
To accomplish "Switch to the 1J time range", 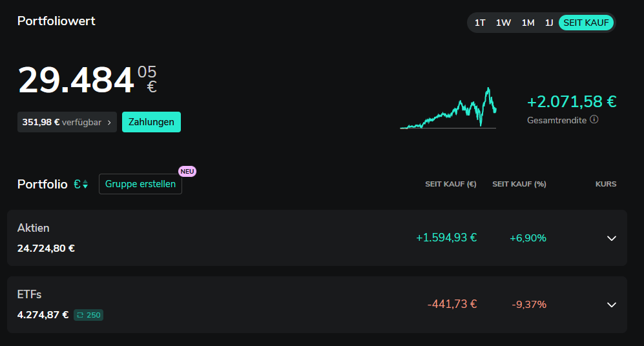I will (549, 23).
